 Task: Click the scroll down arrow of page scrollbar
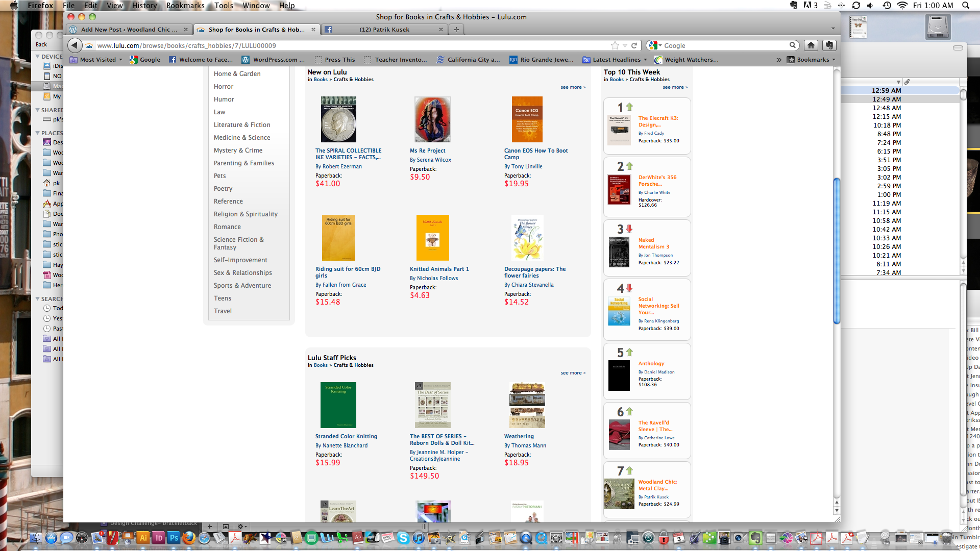(x=837, y=510)
